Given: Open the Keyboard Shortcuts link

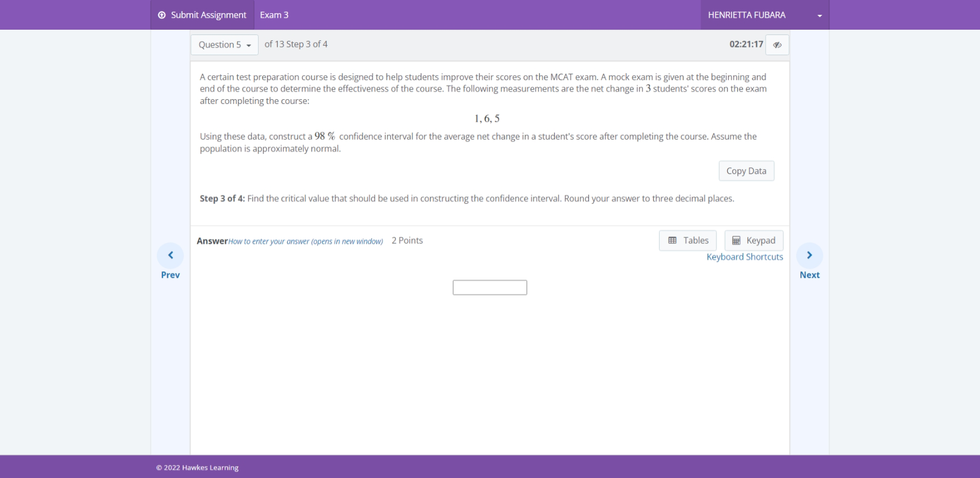Looking at the screenshot, I should click(744, 257).
